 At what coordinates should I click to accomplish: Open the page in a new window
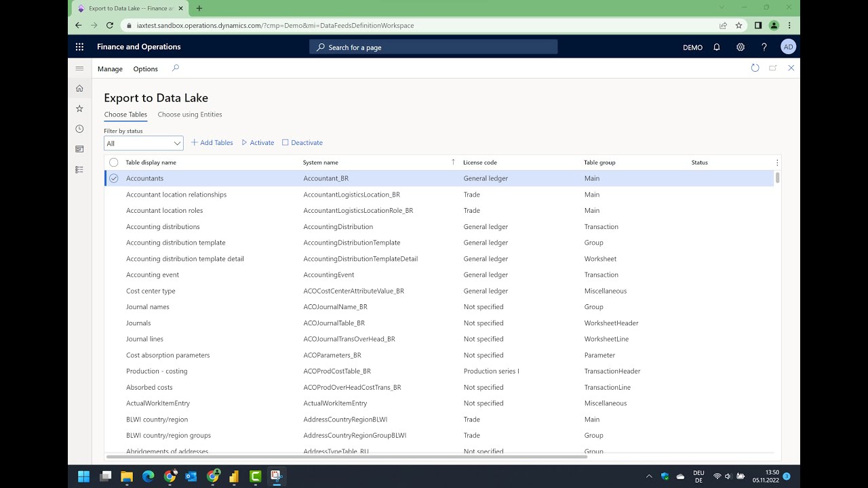(772, 68)
